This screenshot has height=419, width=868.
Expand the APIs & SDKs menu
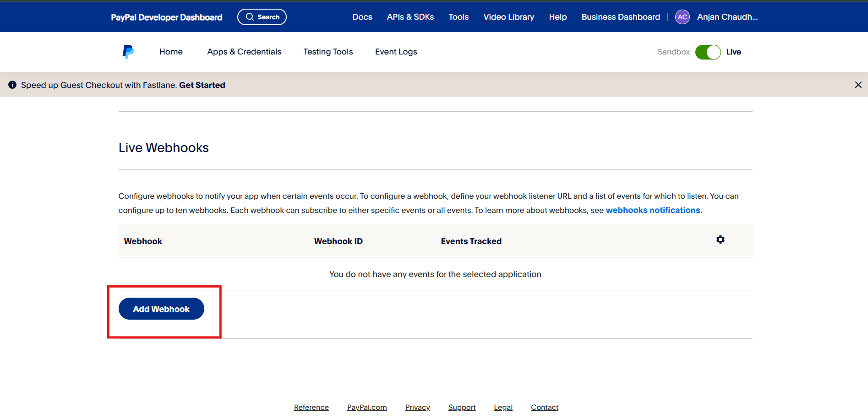[x=410, y=17]
